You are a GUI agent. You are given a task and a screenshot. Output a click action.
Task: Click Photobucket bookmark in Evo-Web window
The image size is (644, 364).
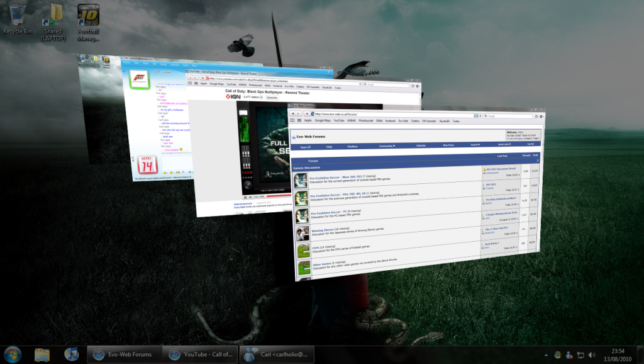(365, 120)
